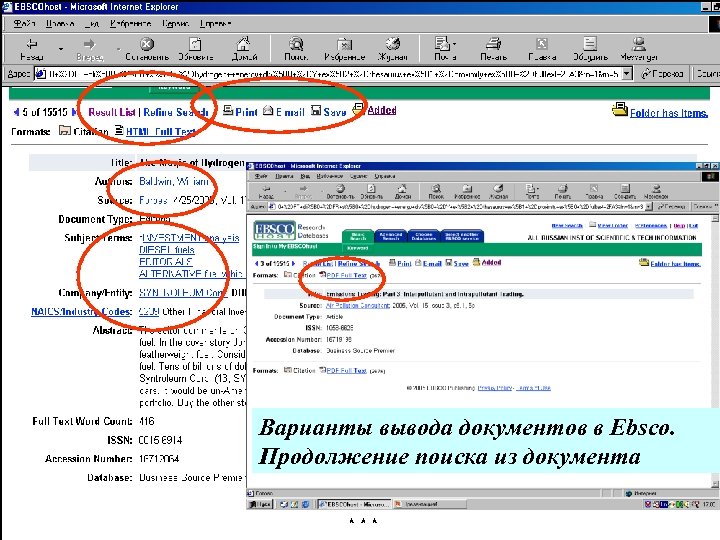Click the Citation format icon in main page
Screen dimensions: 720x540
coord(65,131)
